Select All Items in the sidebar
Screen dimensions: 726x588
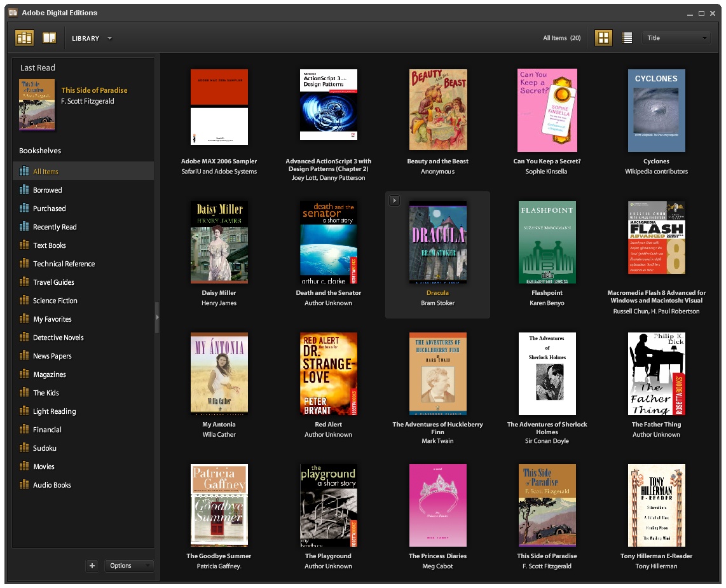45,170
